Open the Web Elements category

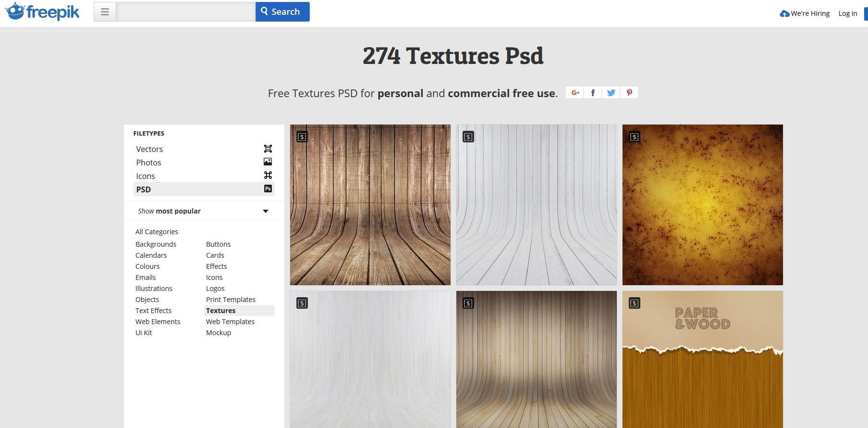[158, 322]
